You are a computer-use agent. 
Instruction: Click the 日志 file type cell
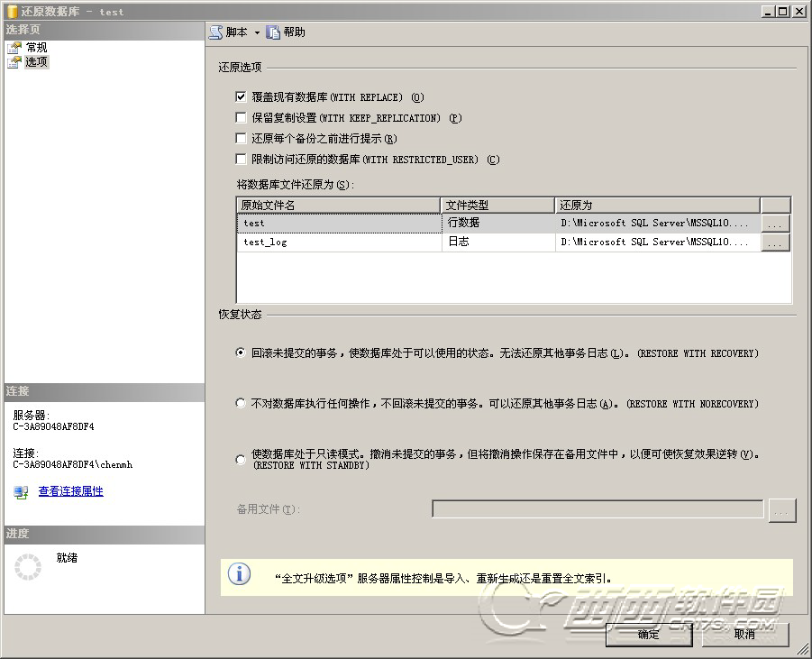[498, 242]
